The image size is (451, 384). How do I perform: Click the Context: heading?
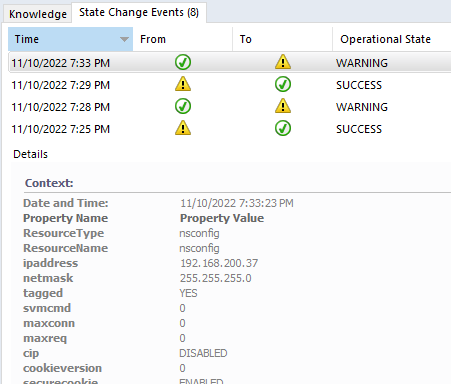[49, 183]
